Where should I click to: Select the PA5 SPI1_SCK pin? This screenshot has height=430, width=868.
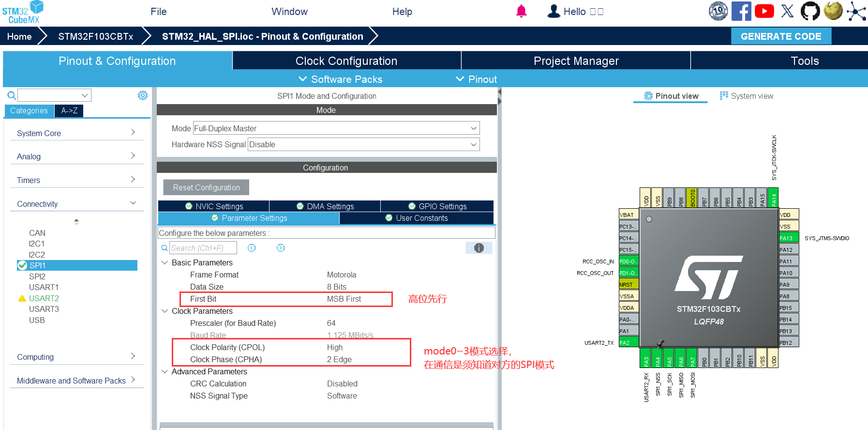tap(669, 358)
